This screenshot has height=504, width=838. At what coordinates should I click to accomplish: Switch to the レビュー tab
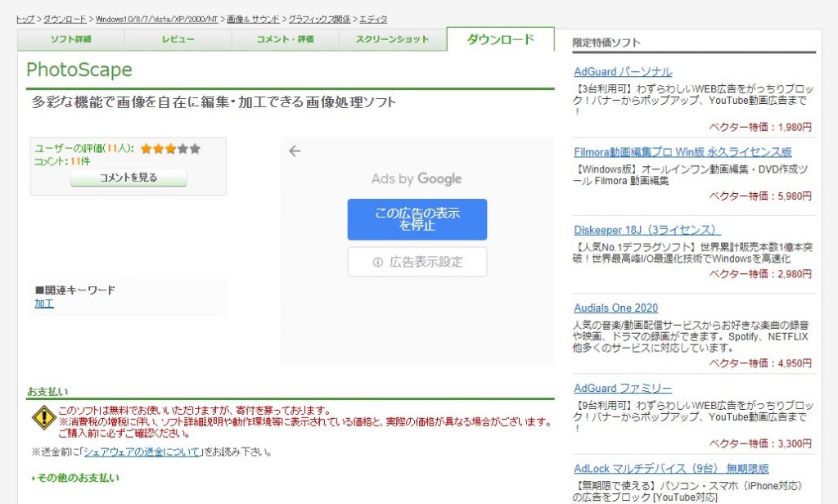(178, 39)
